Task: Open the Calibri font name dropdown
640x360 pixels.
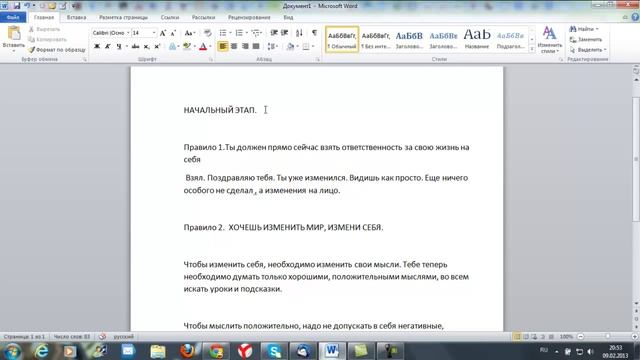Action: coord(128,33)
